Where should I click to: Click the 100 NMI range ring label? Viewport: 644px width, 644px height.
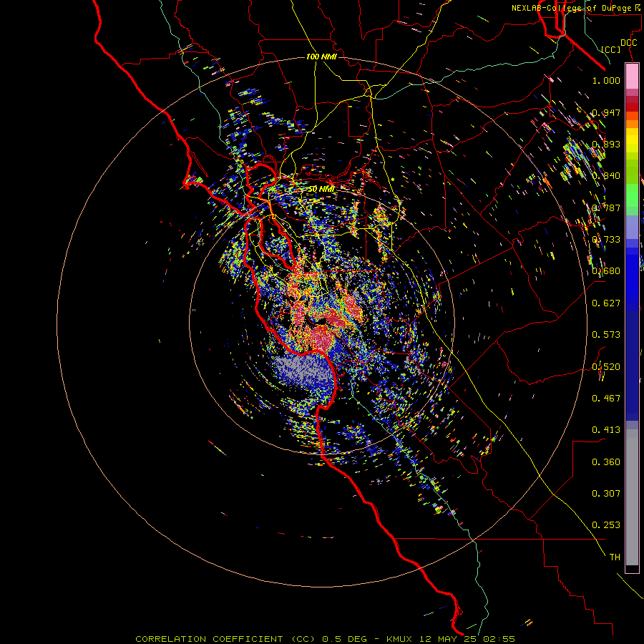321,57
